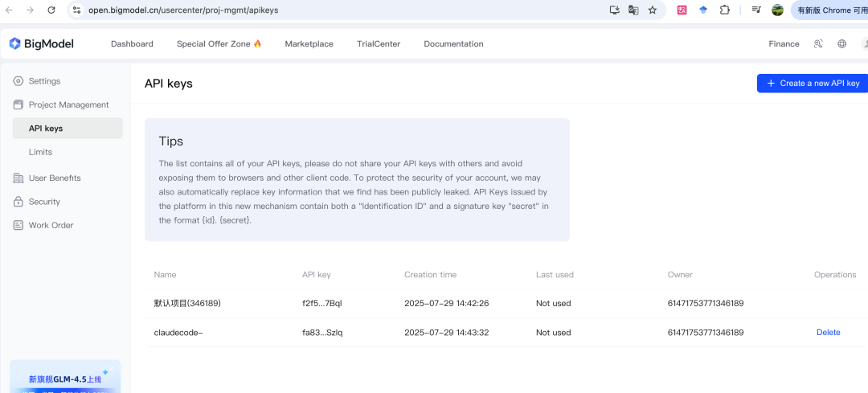
Task: Open the blue house extension icon
Action: [703, 10]
